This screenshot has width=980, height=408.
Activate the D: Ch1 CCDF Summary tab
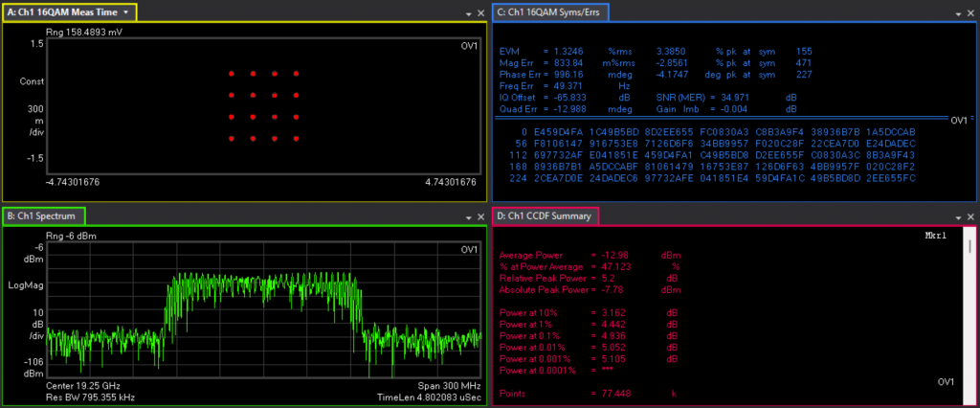pyautogui.click(x=546, y=216)
